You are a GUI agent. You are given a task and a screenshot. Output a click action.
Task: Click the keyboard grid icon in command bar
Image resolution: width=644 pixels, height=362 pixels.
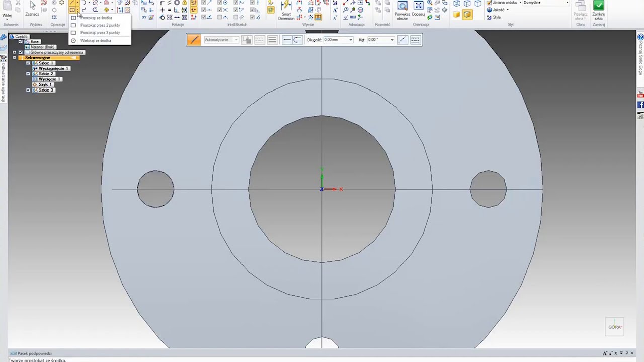pos(415,40)
